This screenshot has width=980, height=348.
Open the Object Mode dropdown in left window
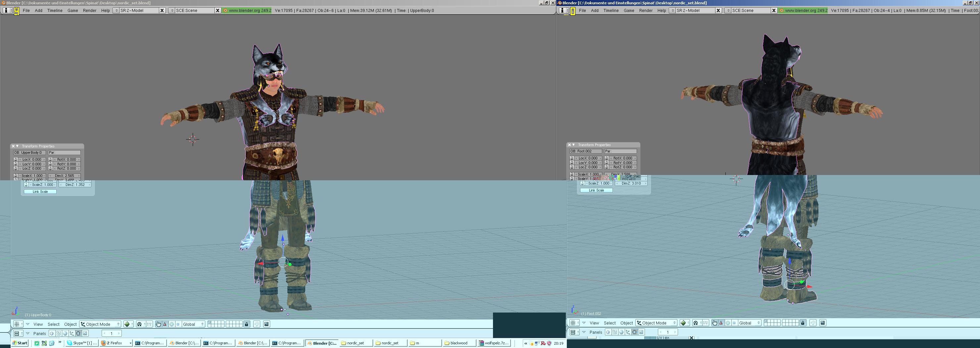pos(100,324)
